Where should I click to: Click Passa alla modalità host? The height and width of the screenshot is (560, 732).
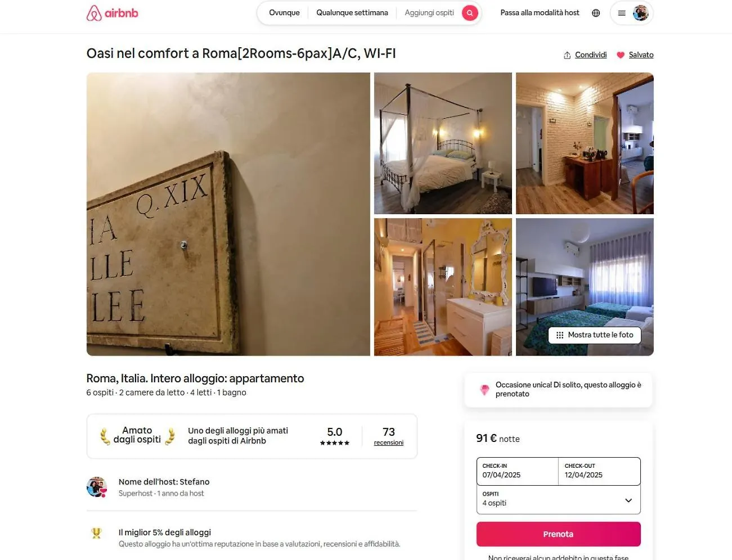pos(540,13)
